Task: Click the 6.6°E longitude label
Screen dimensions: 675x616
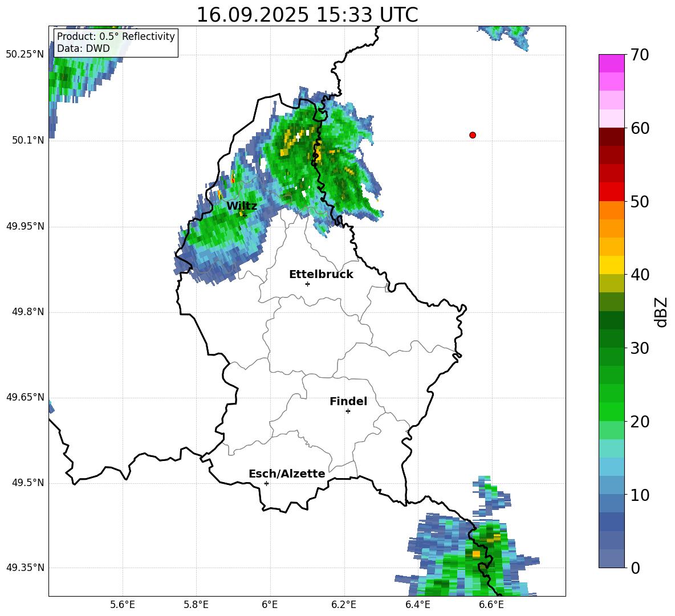Action: [x=491, y=605]
